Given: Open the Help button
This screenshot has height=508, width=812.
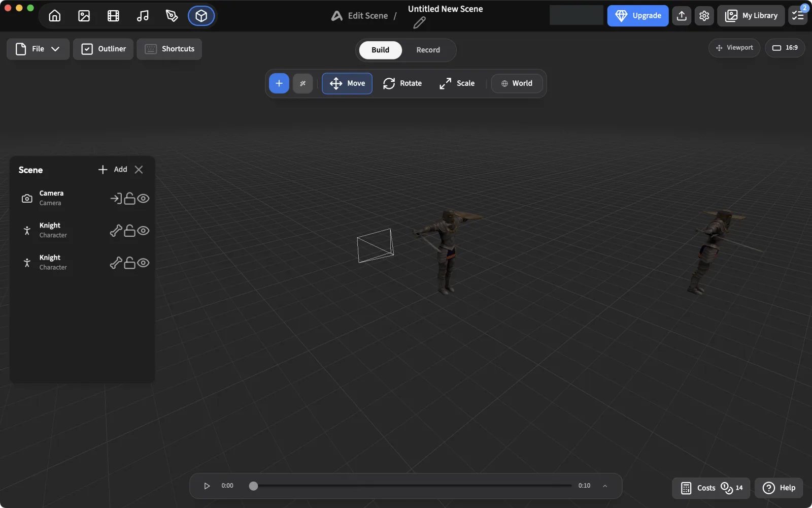Looking at the screenshot, I should [779, 488].
